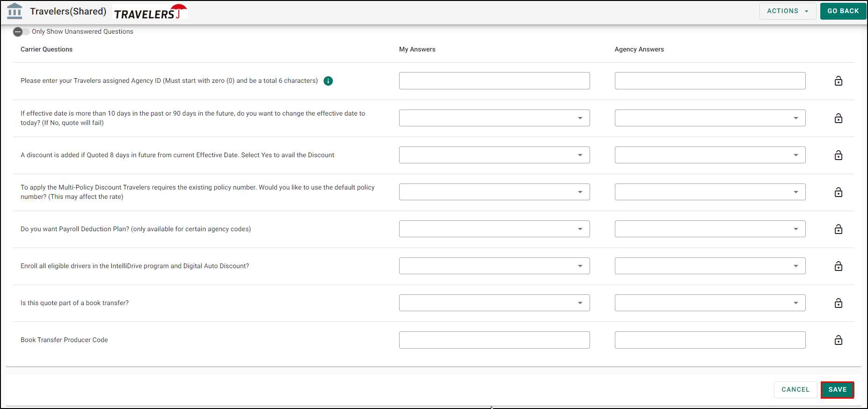
Task: Click the Travelers red umbrella logo
Action: pos(151,12)
